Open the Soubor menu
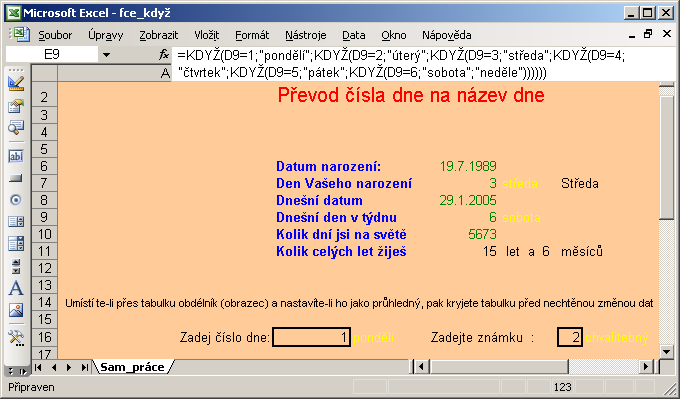Viewport: 680px width, 399px height. [55, 35]
